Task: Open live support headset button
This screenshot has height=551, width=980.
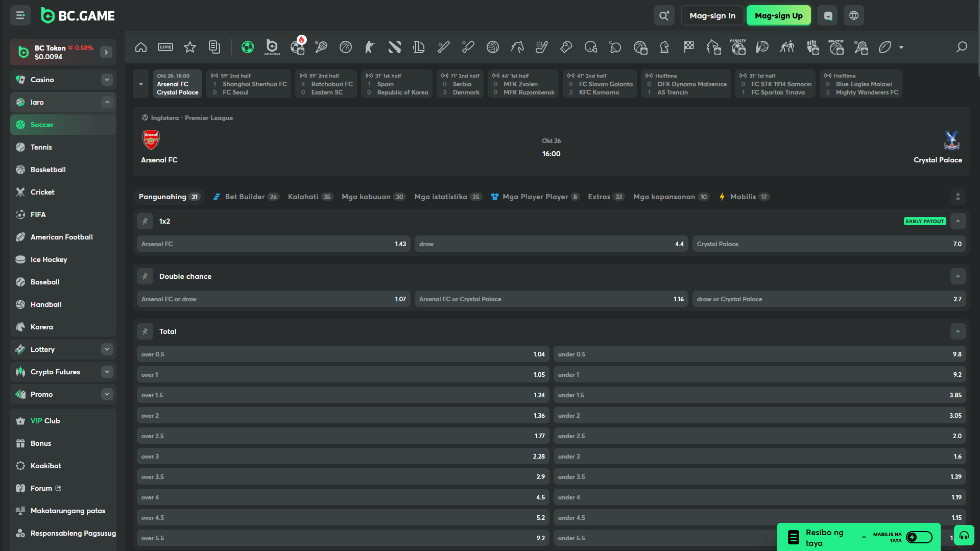Action: pos(964,536)
